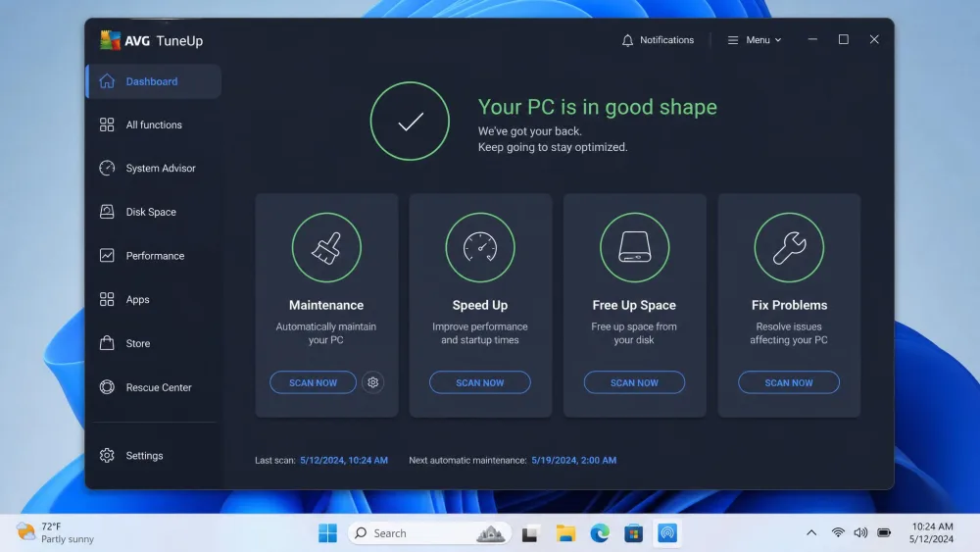Click the Free Up Space card title
The image size is (980, 552).
click(634, 305)
